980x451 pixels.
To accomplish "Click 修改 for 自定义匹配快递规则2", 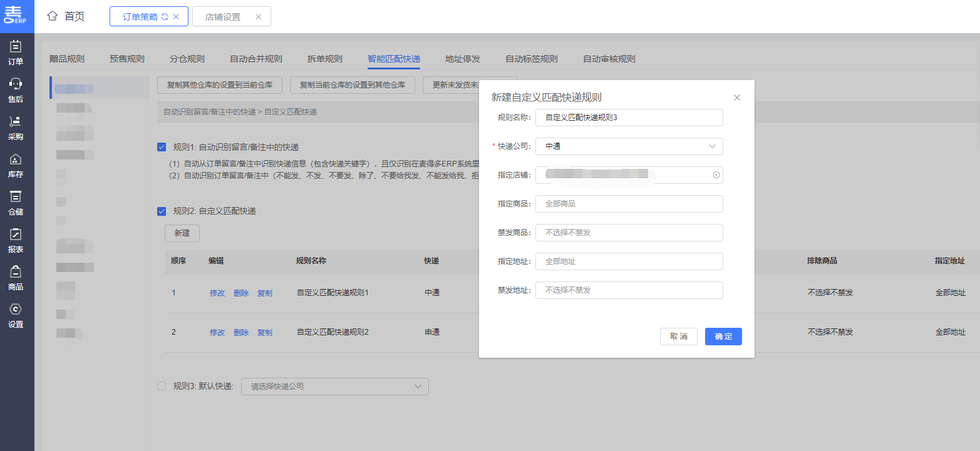I will point(217,332).
